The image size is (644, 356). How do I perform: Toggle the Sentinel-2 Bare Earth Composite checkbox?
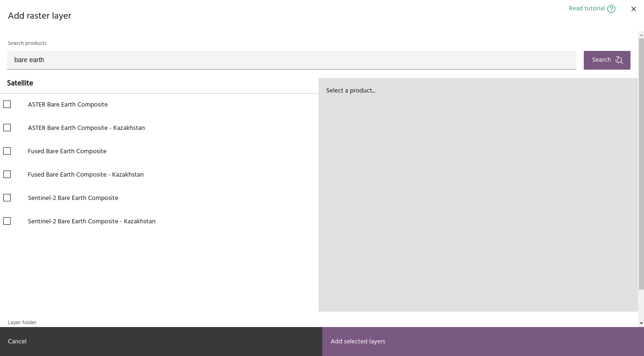[7, 198]
